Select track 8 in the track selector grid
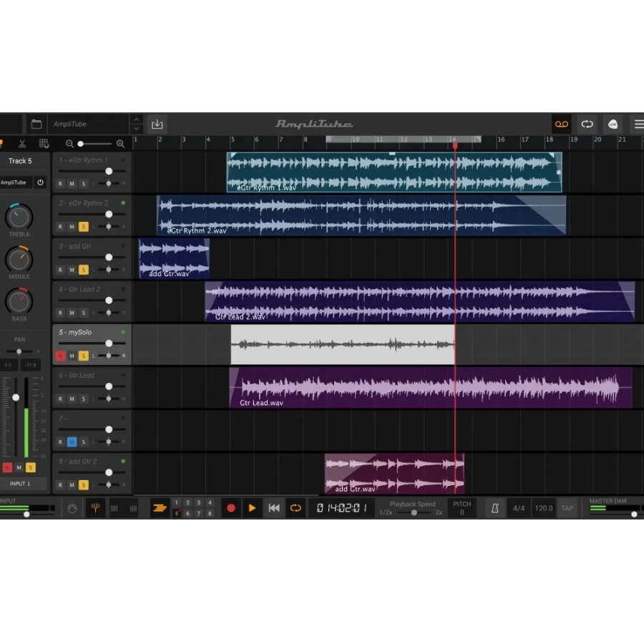The image size is (644, 644). coord(210,514)
